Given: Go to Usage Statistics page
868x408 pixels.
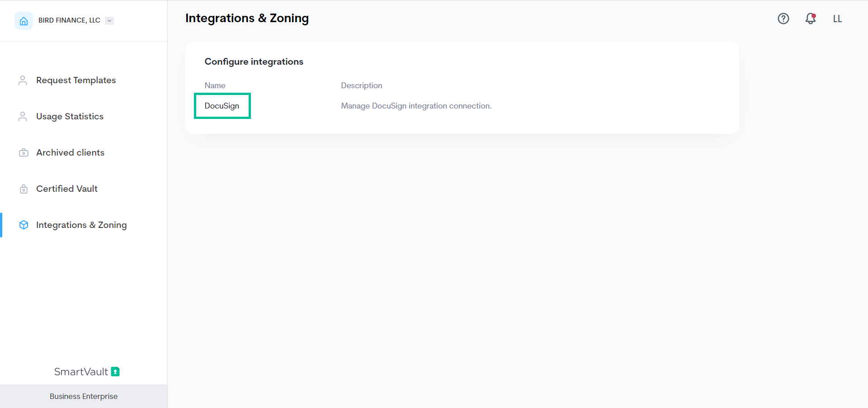Looking at the screenshot, I should tap(70, 116).
